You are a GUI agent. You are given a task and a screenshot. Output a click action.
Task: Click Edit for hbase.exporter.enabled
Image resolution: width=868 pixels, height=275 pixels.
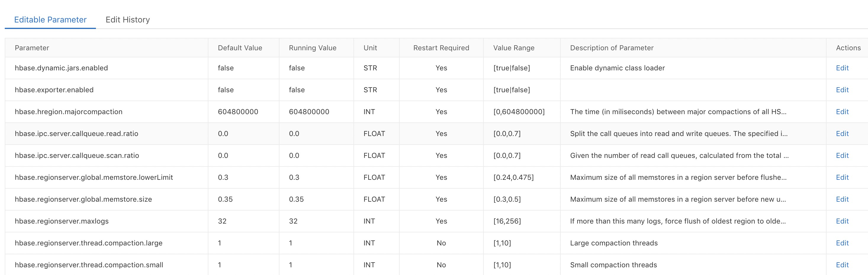pyautogui.click(x=842, y=90)
